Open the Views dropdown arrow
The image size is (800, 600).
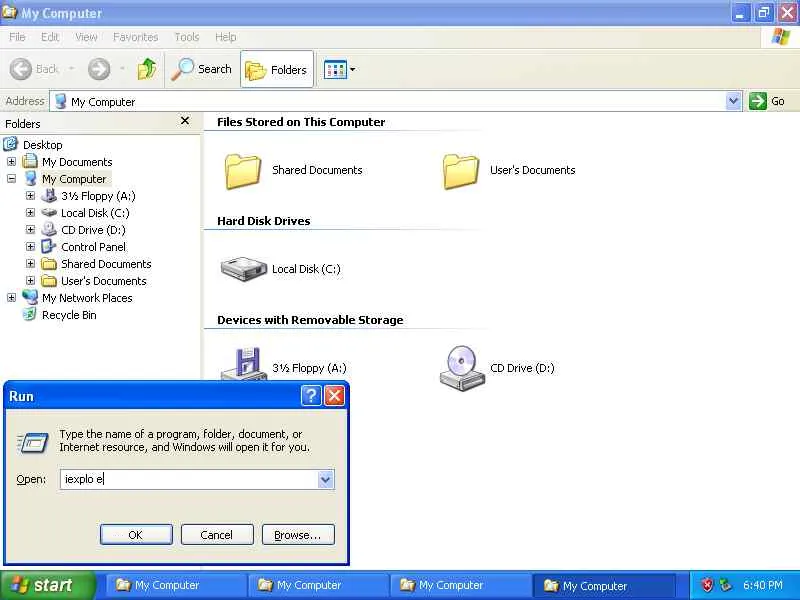pos(353,69)
